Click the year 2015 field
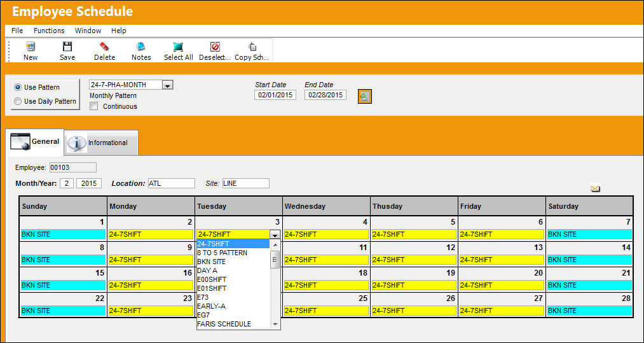This screenshot has width=644, height=343. click(89, 183)
